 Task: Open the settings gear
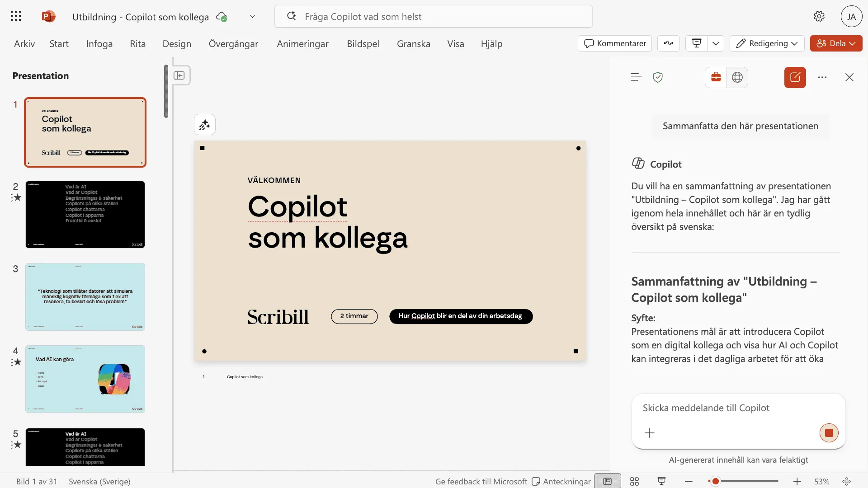click(819, 17)
